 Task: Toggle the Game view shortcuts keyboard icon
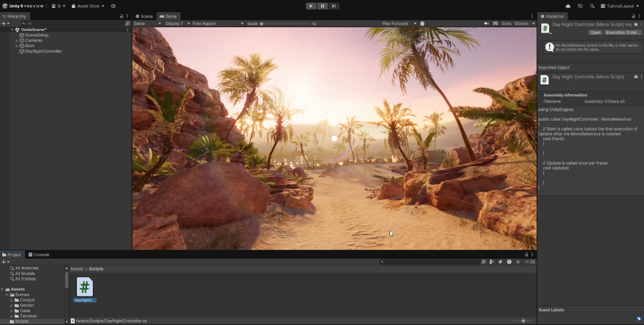pos(495,24)
